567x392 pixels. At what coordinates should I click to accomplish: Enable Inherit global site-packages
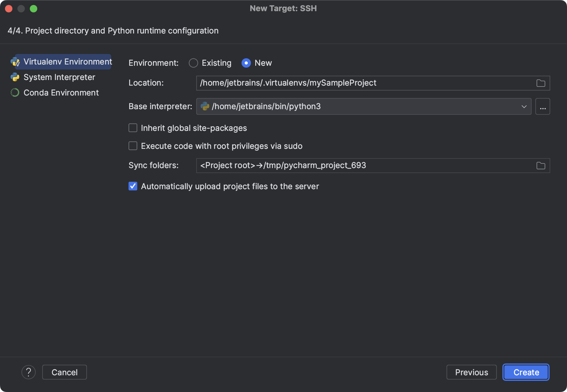pos(133,128)
